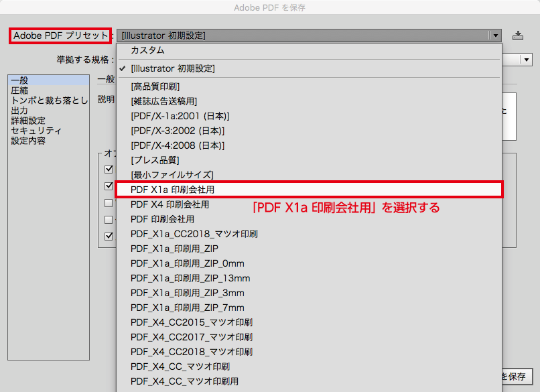Select PDF_X4_CC2017_マツオ印刷 preset
Image resolution: width=540 pixels, height=392 pixels.
pyautogui.click(x=309, y=337)
